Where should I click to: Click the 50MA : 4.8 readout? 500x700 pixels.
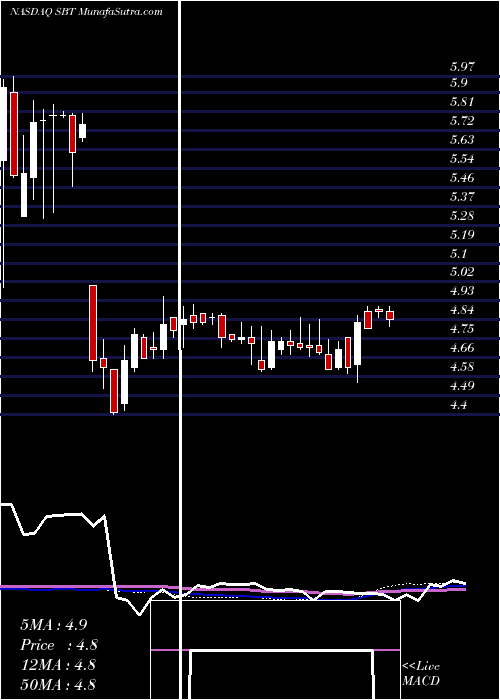(58, 685)
